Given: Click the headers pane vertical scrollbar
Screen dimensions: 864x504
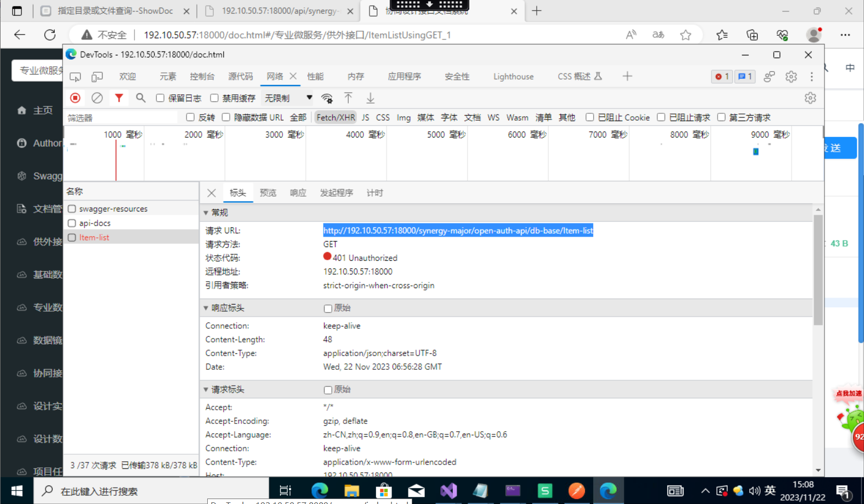Looking at the screenshot, I should (x=818, y=270).
